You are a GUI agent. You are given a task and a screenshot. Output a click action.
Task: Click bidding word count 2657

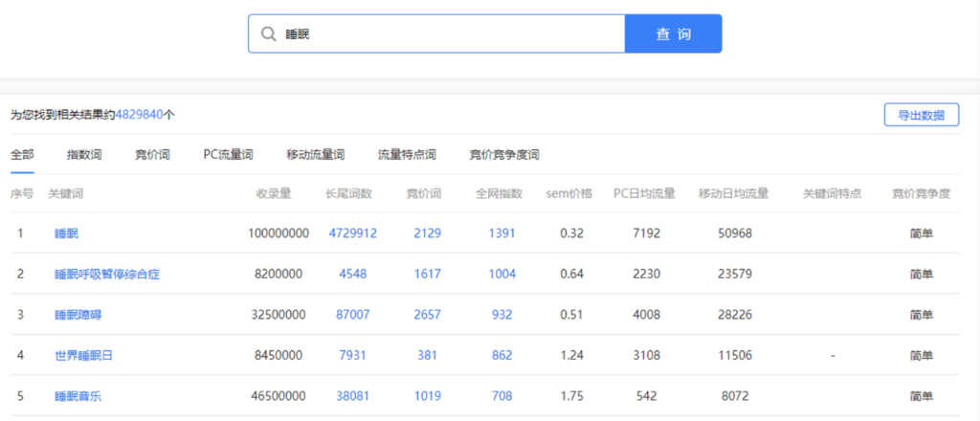(427, 315)
